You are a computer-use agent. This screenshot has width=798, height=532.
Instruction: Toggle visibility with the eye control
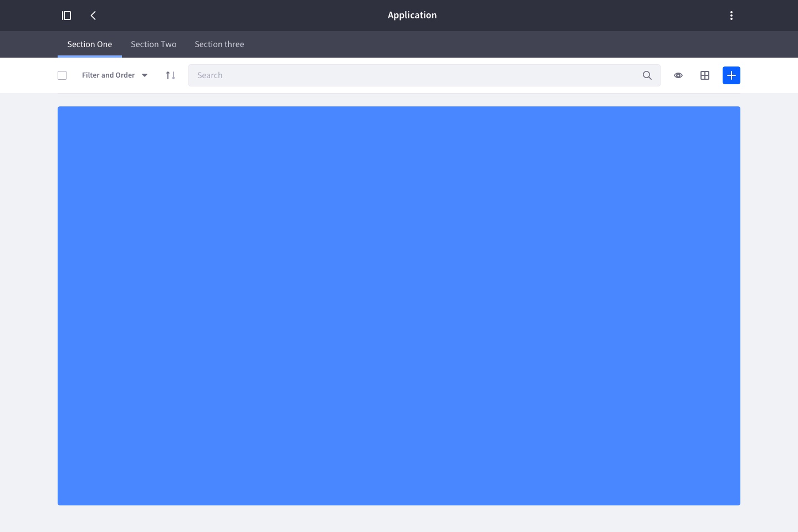[x=678, y=75]
